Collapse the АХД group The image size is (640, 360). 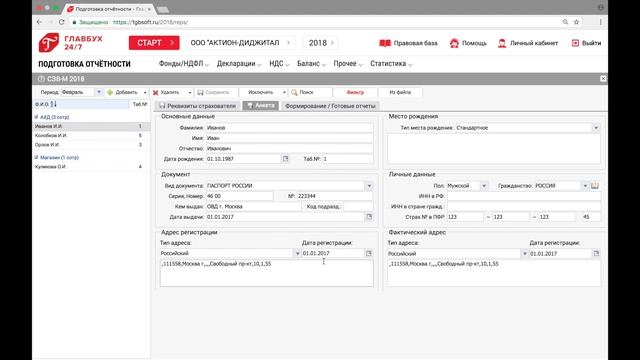point(36,117)
